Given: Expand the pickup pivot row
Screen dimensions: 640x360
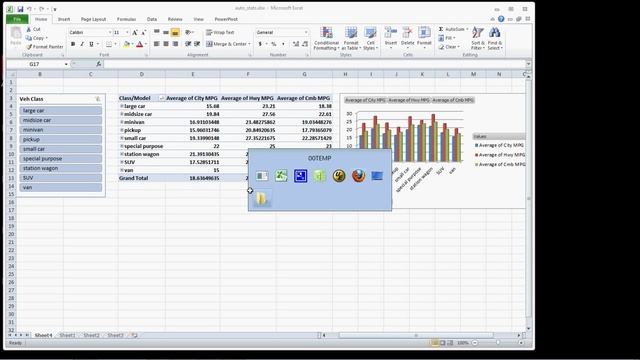Looking at the screenshot, I should click(122, 130).
